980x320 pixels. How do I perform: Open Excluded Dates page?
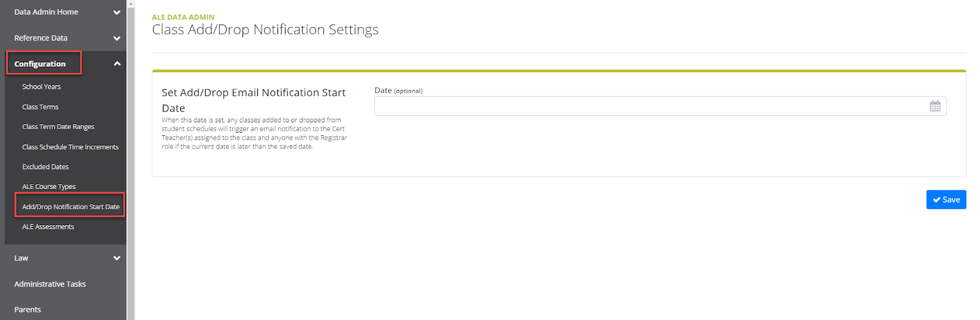45,166
